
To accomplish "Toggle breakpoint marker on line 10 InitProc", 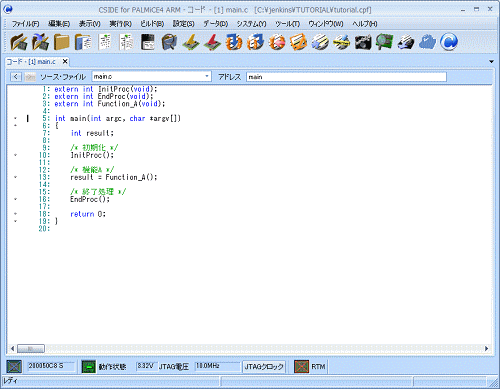I will [x=15, y=155].
